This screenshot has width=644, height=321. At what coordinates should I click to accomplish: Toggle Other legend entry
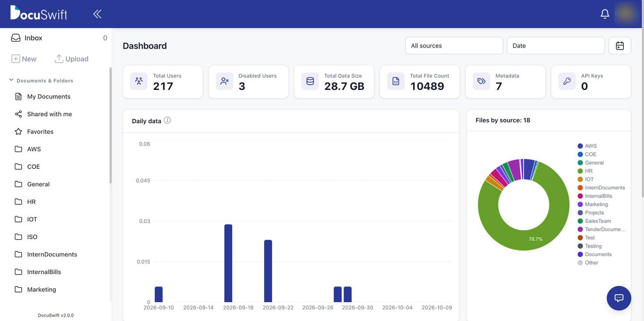tap(588, 263)
